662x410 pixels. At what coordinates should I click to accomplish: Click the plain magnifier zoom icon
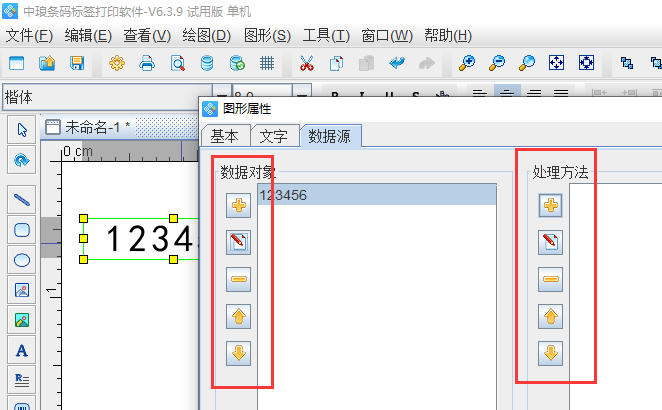527,63
